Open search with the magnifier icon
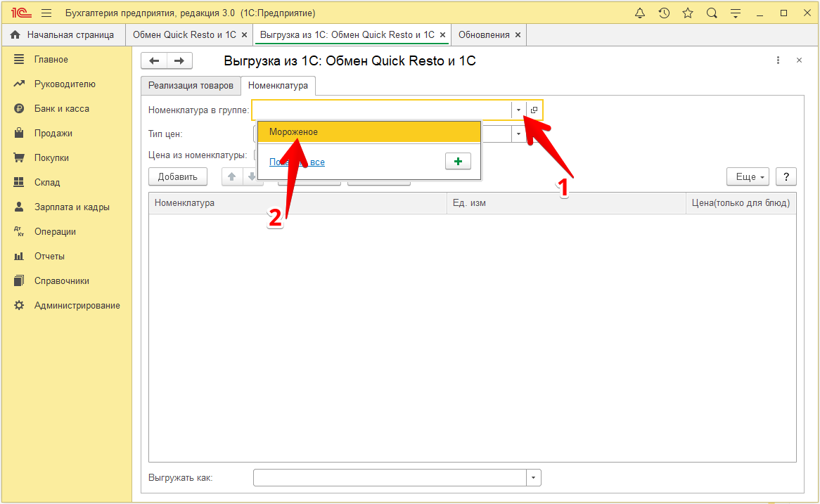 [x=712, y=13]
